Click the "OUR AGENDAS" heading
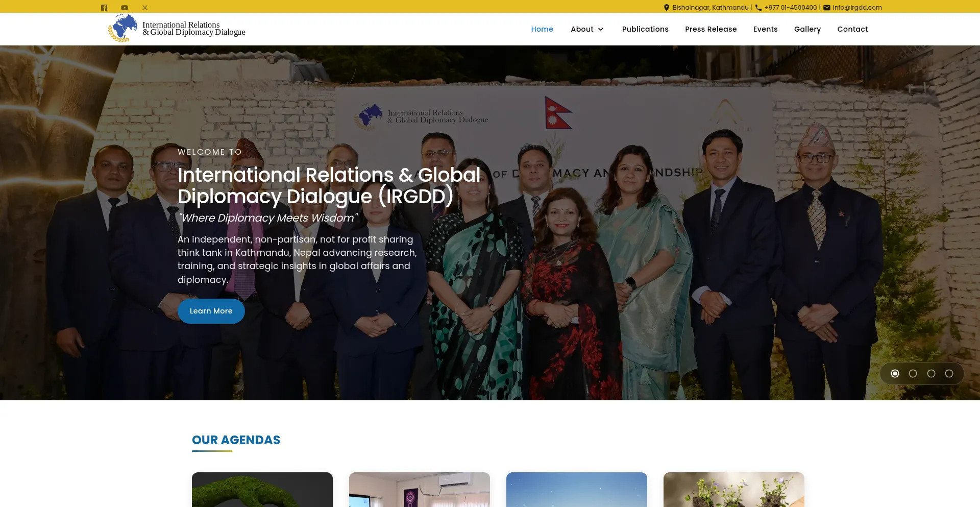Viewport: 980px width, 507px height. click(236, 440)
